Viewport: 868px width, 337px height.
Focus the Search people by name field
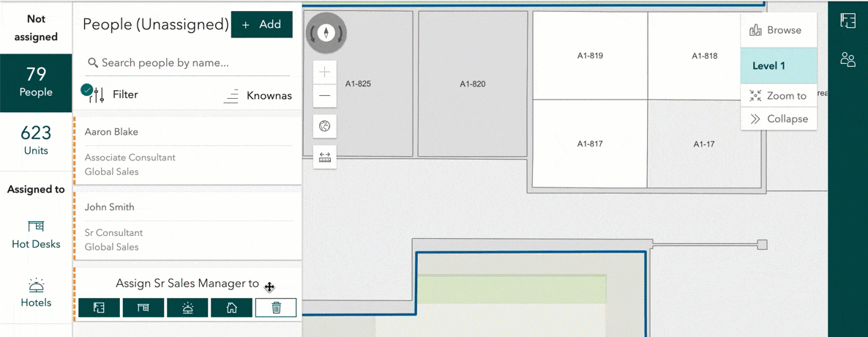(x=187, y=62)
